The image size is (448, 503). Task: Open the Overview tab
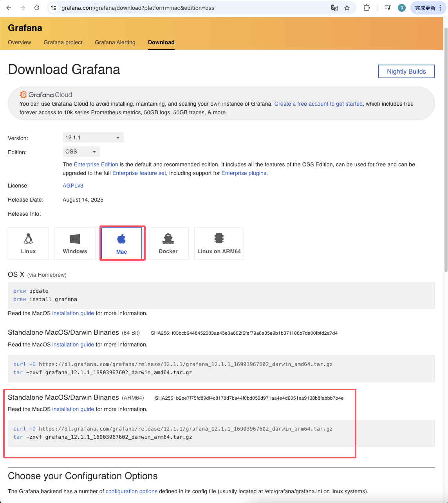19,42
